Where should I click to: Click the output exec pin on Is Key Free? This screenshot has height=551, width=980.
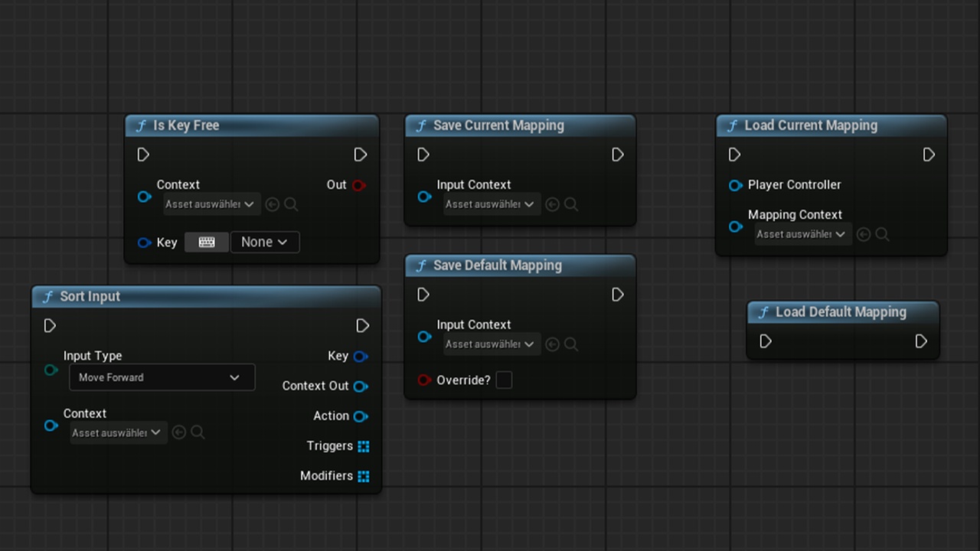[x=361, y=155]
